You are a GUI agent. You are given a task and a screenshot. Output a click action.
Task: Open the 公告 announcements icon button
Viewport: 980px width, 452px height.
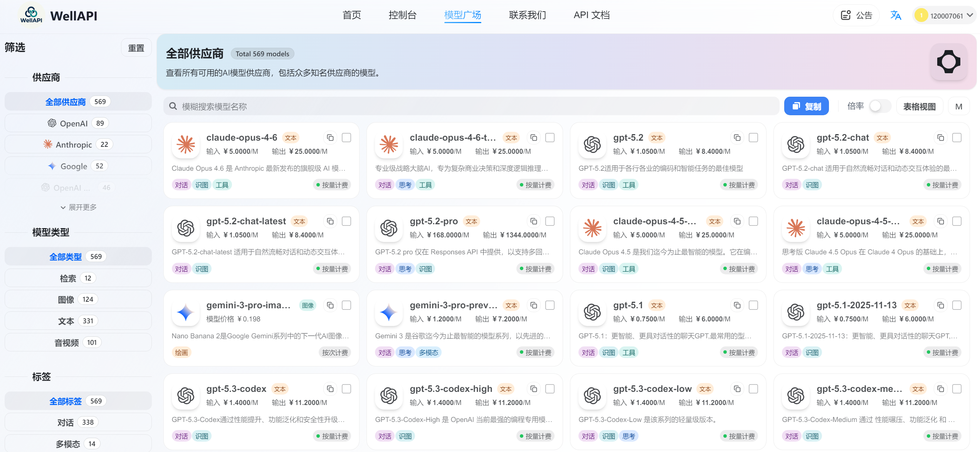point(856,15)
